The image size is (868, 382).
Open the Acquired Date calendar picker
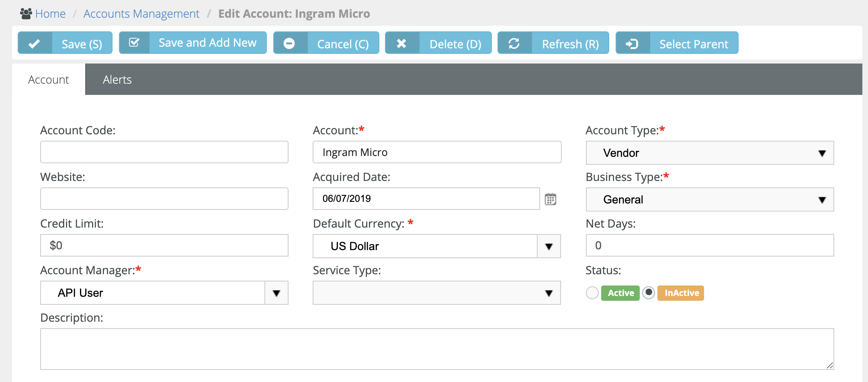click(551, 199)
